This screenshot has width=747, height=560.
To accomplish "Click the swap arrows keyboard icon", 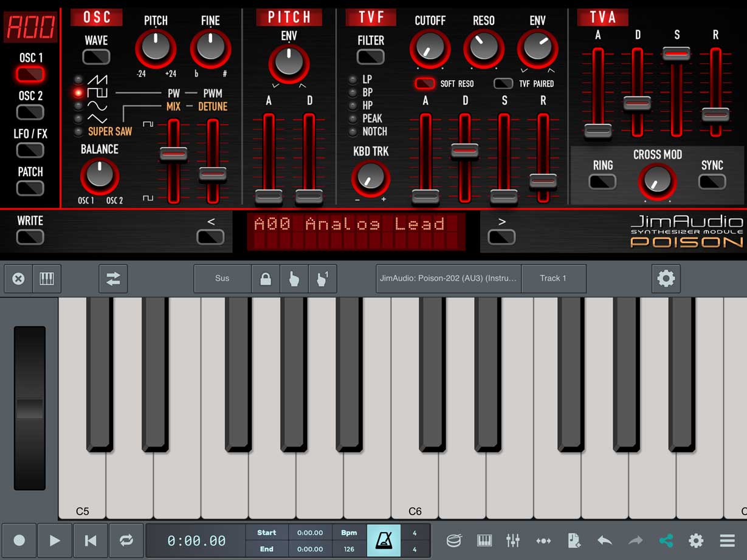I will coord(113,278).
